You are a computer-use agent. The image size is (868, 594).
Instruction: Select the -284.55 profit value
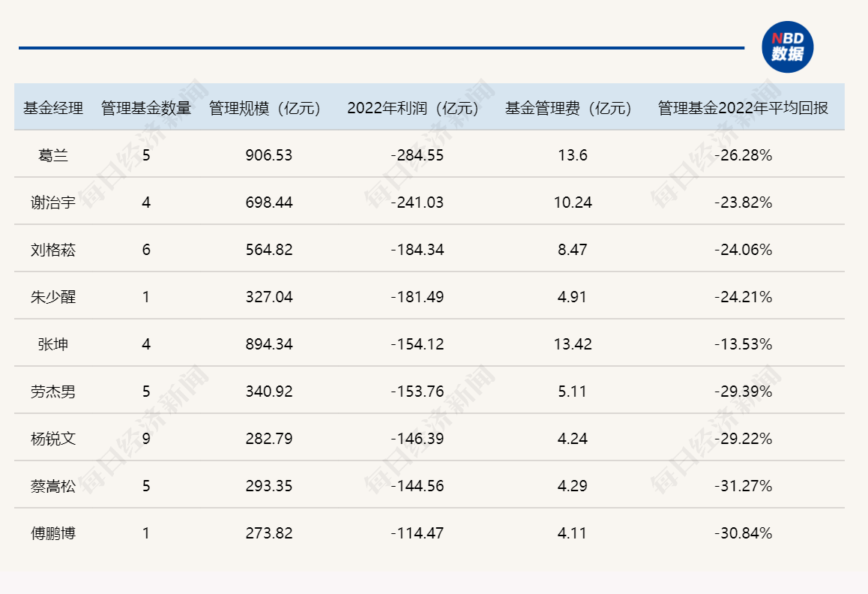tap(418, 155)
